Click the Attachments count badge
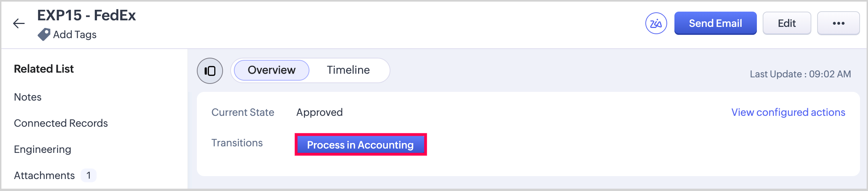 89,176
